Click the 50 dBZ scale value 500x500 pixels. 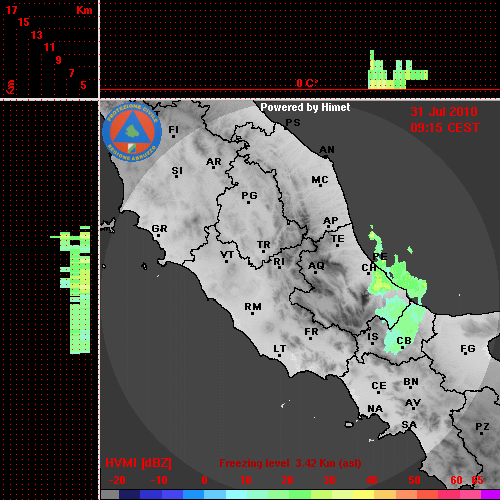(414, 480)
